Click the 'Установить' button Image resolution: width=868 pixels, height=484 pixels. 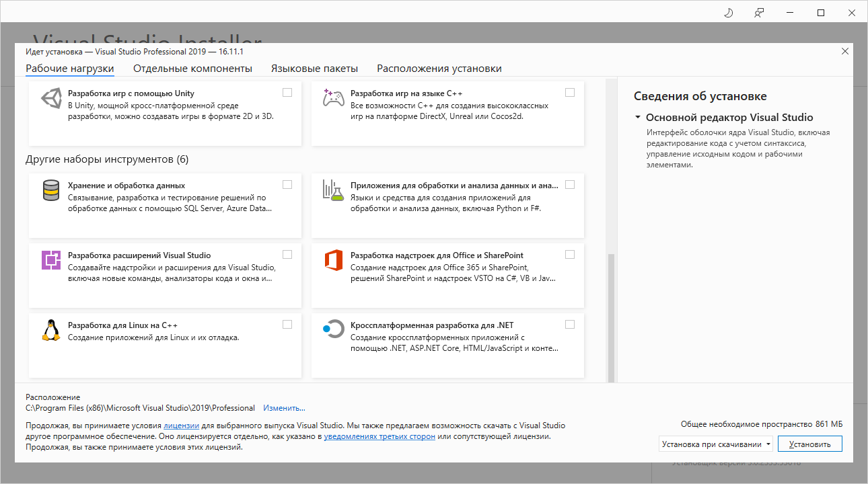(x=810, y=444)
